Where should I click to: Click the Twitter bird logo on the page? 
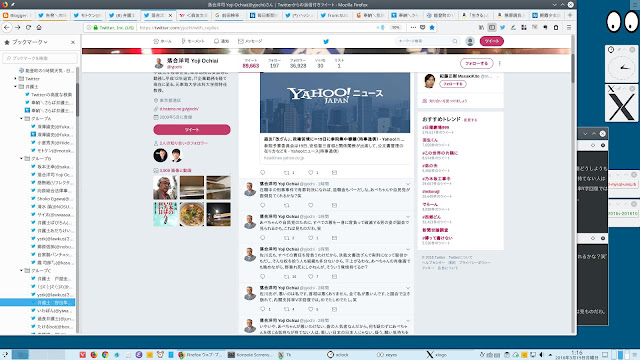tap(326, 41)
